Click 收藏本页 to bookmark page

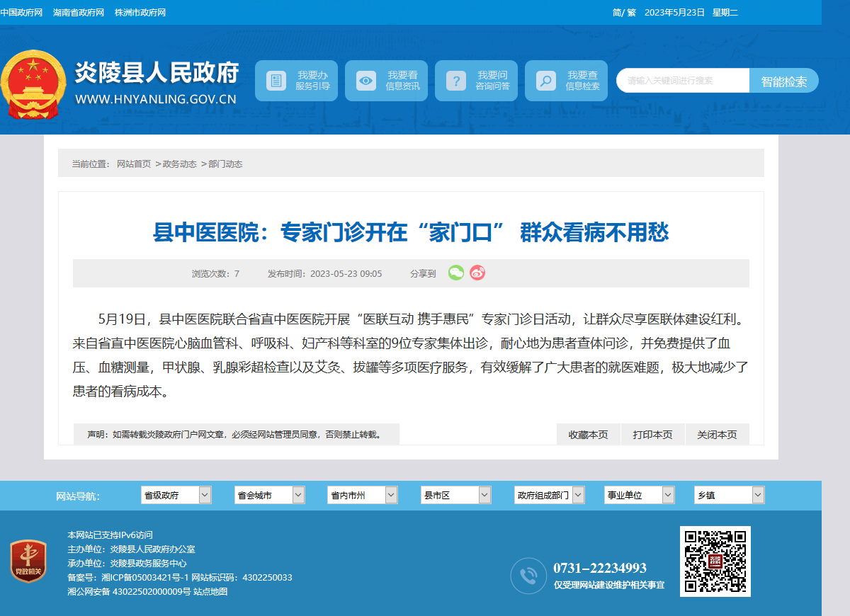(588, 435)
